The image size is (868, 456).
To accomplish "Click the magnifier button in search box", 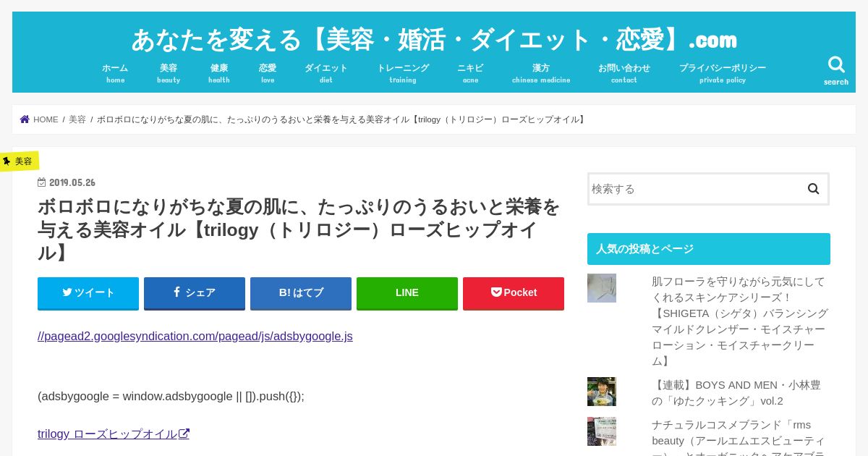I will (813, 189).
